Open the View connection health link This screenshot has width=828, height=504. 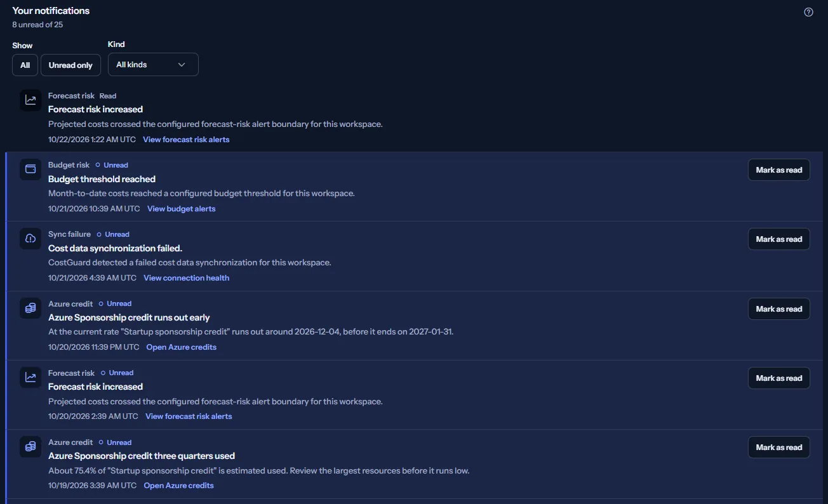[187, 278]
